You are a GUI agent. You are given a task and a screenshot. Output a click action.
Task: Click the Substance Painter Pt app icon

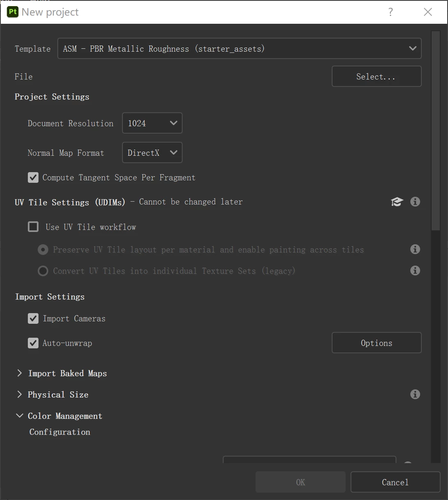[x=13, y=12]
